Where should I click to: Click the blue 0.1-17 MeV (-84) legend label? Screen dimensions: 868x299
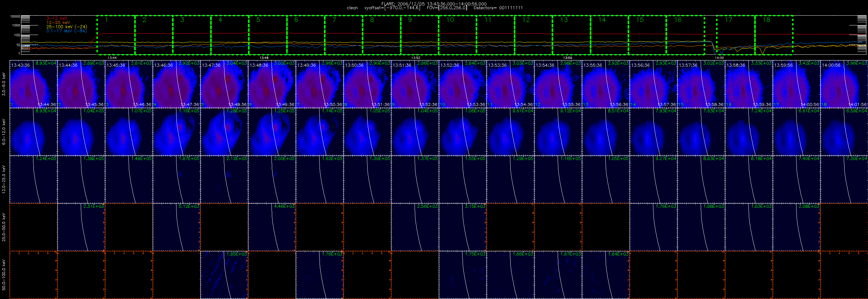[x=66, y=31]
